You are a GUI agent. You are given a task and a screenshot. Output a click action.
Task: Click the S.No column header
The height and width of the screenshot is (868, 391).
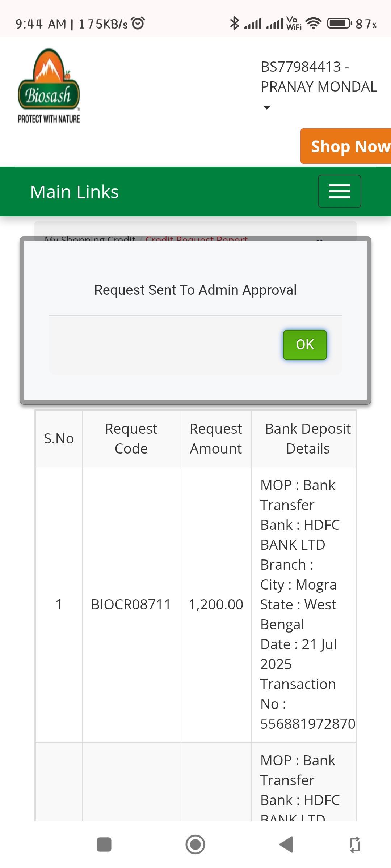tap(59, 438)
